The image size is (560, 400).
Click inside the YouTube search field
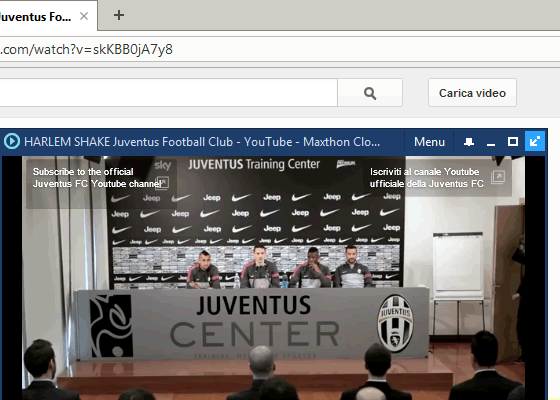coord(168,92)
